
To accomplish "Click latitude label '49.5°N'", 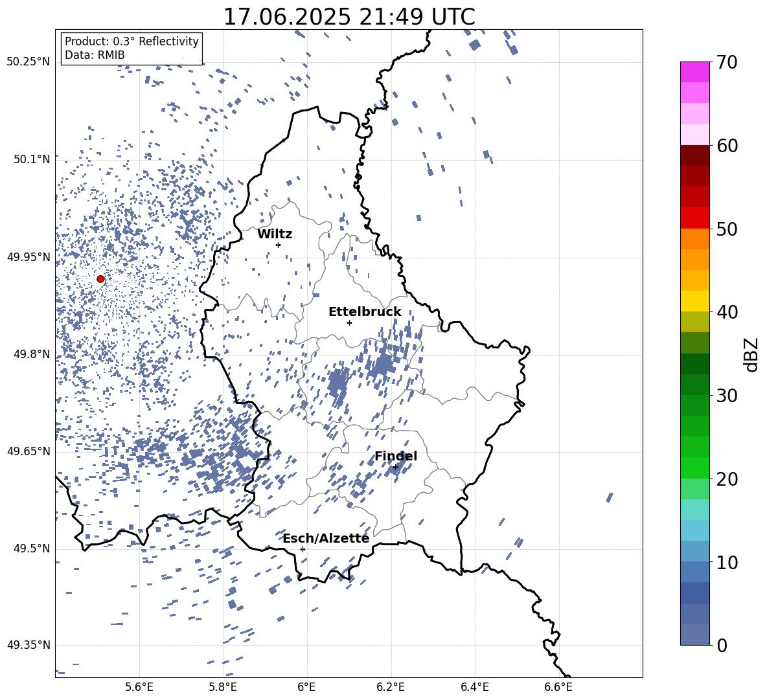I will (x=32, y=548).
